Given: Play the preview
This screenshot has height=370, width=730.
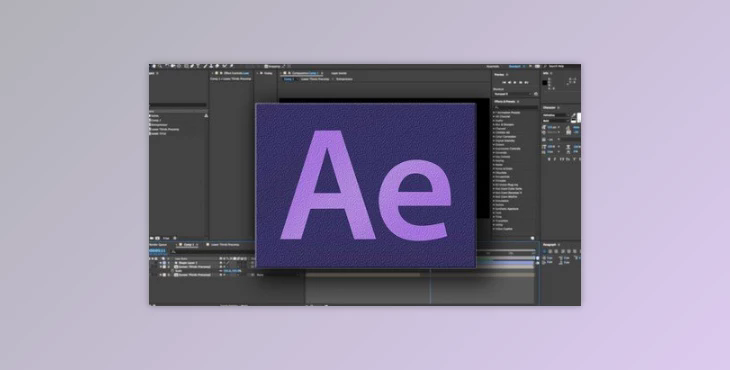Looking at the screenshot, I should (x=515, y=82).
